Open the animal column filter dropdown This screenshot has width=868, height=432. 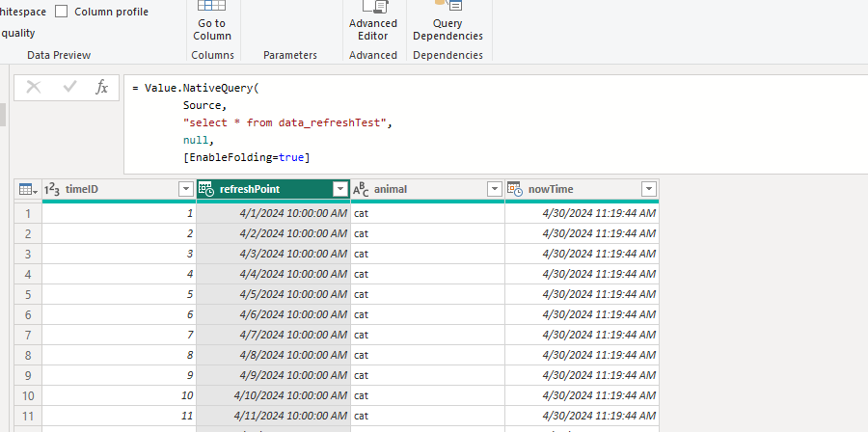(x=495, y=190)
